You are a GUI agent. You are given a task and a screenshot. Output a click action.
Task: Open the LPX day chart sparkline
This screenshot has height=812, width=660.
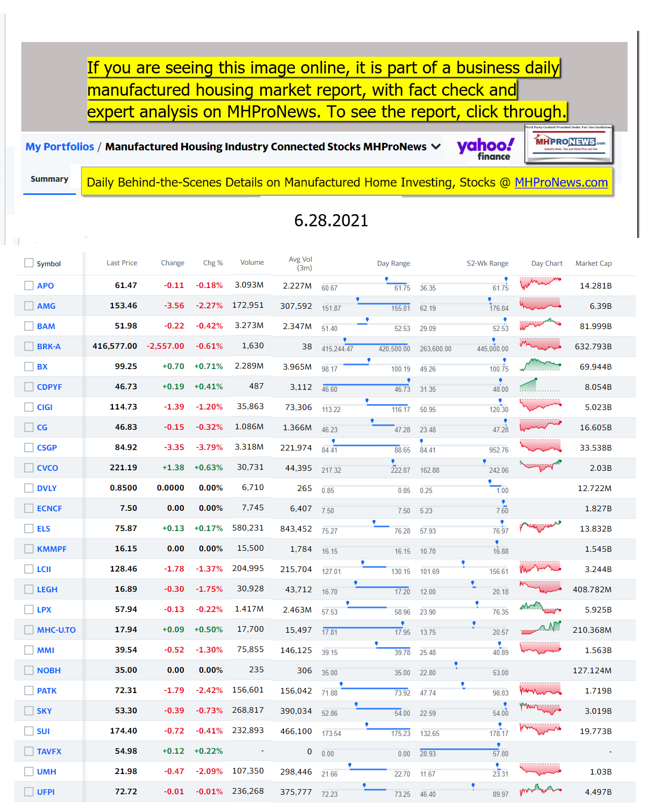point(540,607)
